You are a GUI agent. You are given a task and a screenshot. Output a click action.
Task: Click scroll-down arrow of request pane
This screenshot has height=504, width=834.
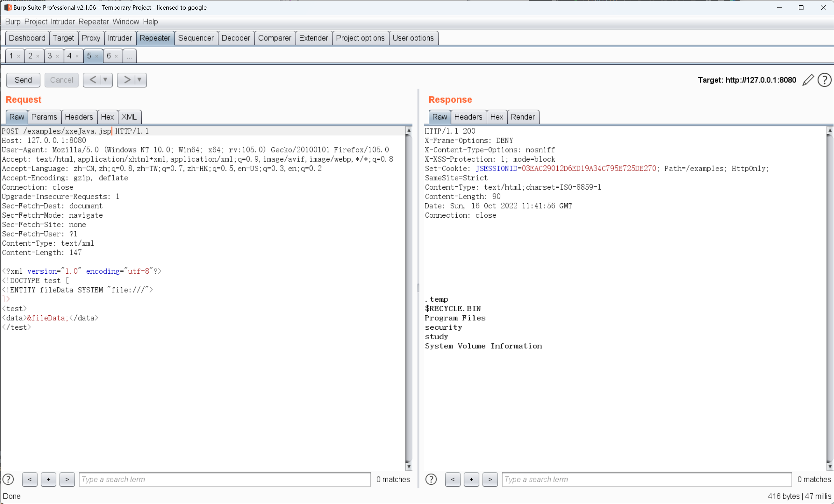[x=409, y=467]
